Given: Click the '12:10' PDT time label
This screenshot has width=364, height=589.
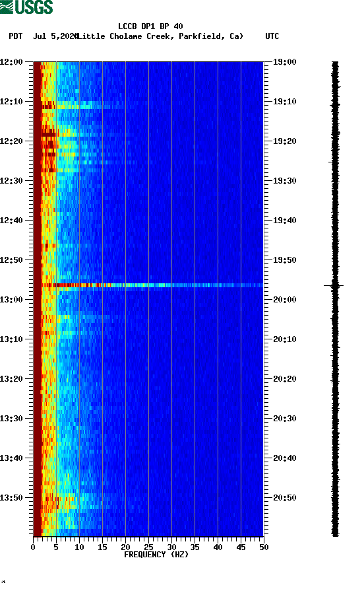Looking at the screenshot, I should click(x=12, y=102).
